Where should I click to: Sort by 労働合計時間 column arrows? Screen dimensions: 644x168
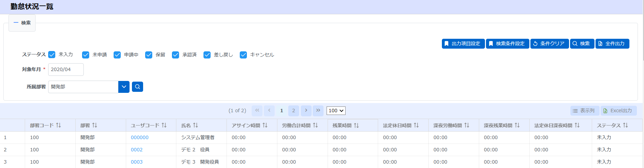point(315,125)
